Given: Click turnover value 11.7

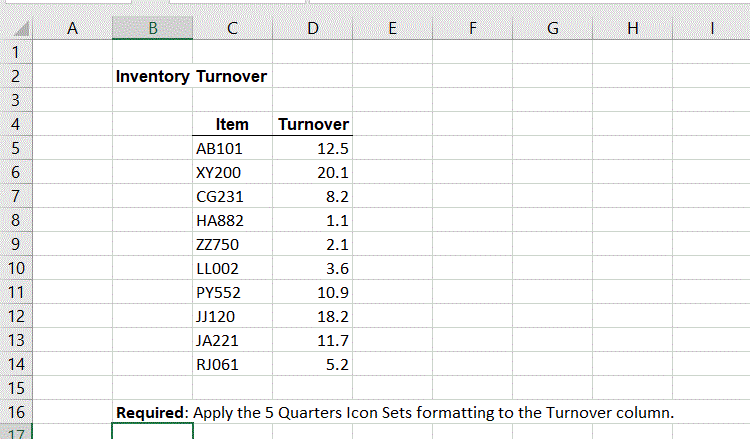Looking at the screenshot, I should [x=312, y=340].
